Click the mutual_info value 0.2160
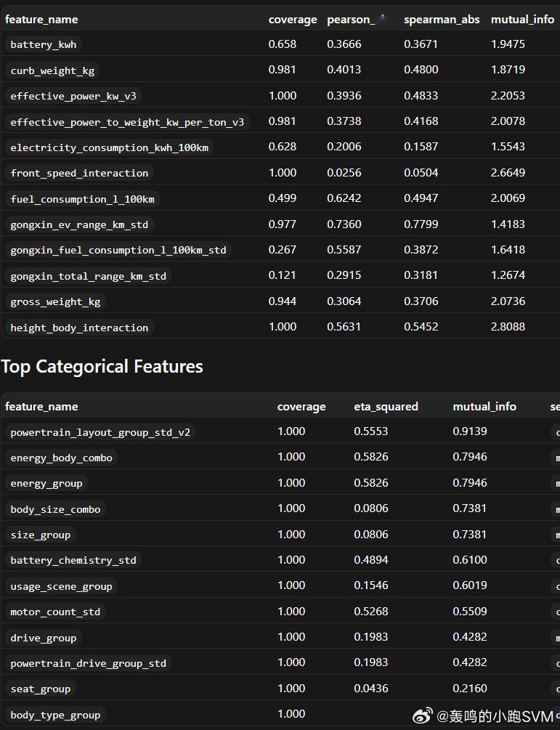Viewport: 560px width, 730px height. pos(470,689)
